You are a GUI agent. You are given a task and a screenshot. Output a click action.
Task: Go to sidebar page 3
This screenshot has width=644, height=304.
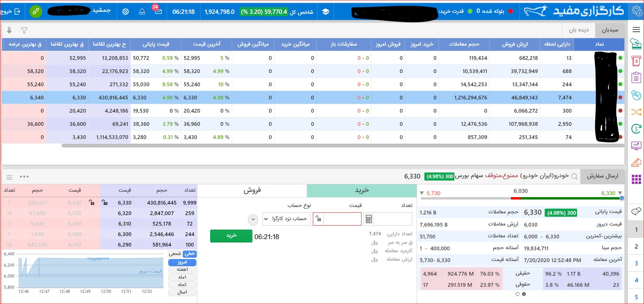636,263
